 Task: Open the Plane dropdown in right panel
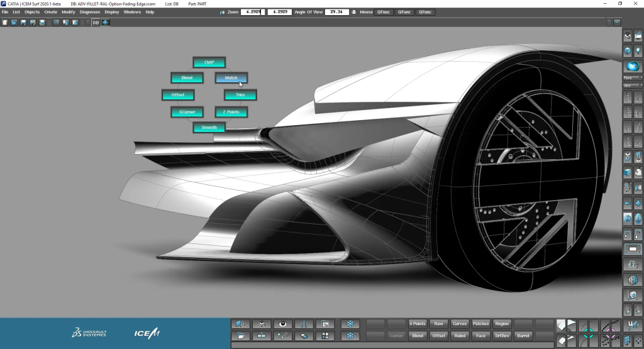[x=631, y=78]
